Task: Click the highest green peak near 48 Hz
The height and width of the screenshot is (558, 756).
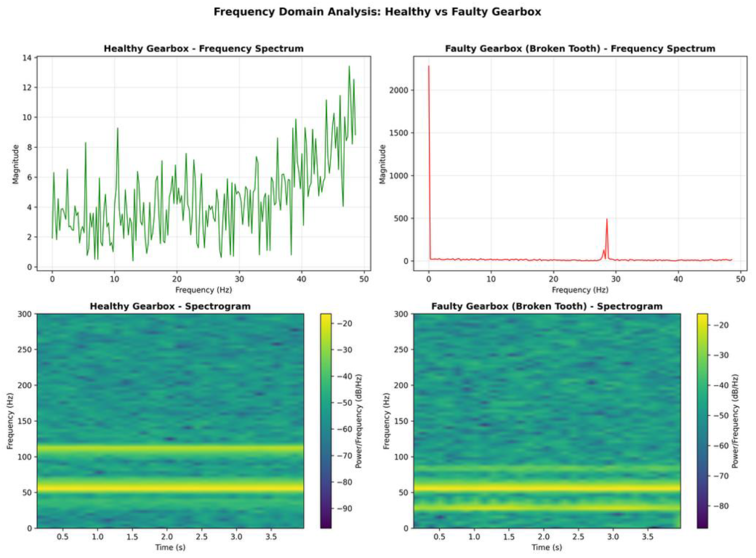Action: pos(349,66)
